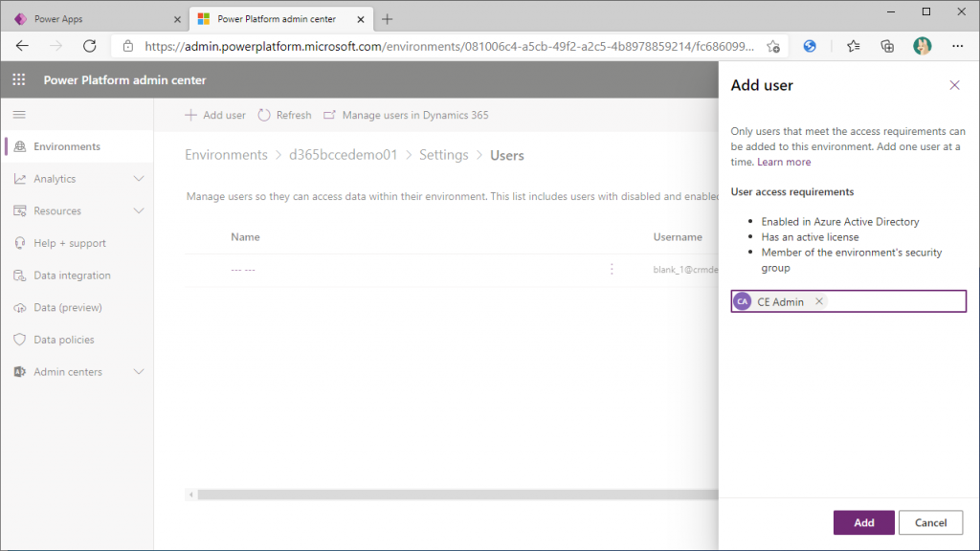Image resolution: width=980 pixels, height=551 pixels.
Task: Click the Environments sidebar icon
Action: pos(20,146)
